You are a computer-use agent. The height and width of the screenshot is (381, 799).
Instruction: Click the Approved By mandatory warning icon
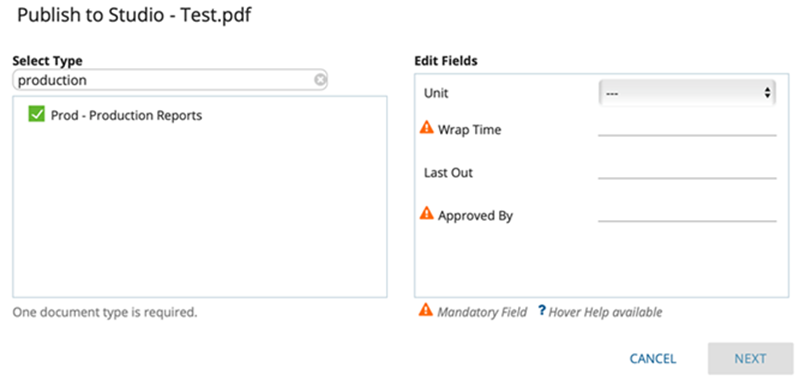pos(427,214)
